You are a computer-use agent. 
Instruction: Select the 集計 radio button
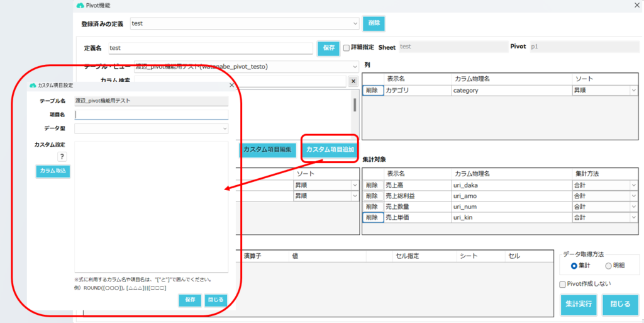(x=574, y=266)
